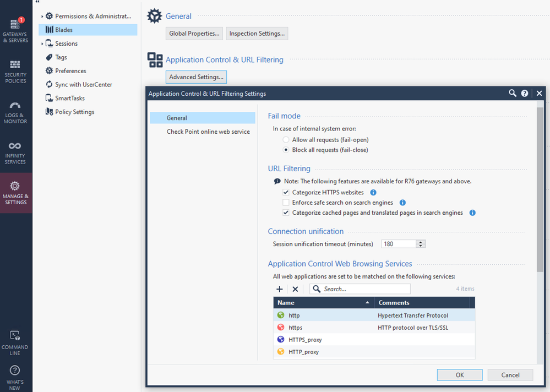Screen dimensions: 550x392
Task: Click the orange HTTP_proxy service icon
Action: [281, 352]
